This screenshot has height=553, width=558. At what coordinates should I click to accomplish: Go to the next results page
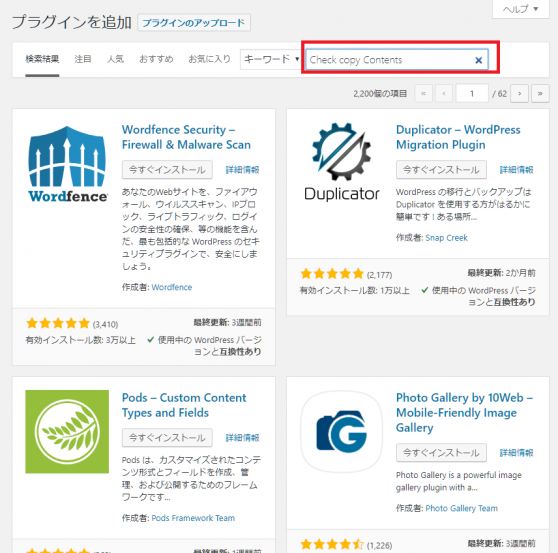tap(520, 94)
